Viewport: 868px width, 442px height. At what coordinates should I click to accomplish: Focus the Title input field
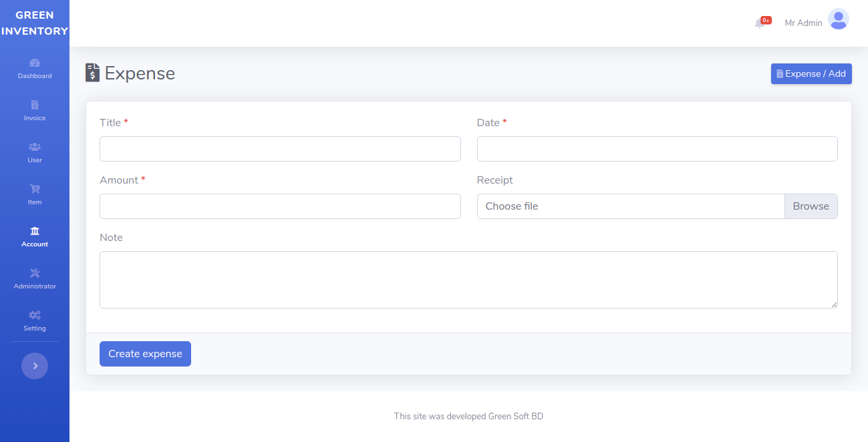click(280, 149)
